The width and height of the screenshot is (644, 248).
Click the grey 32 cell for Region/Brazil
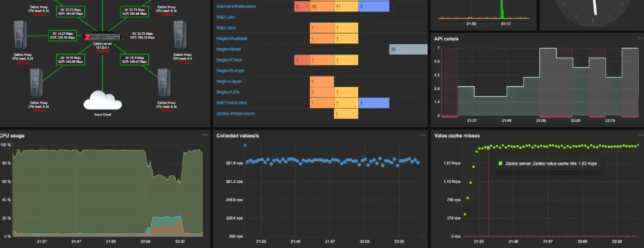coord(408,49)
